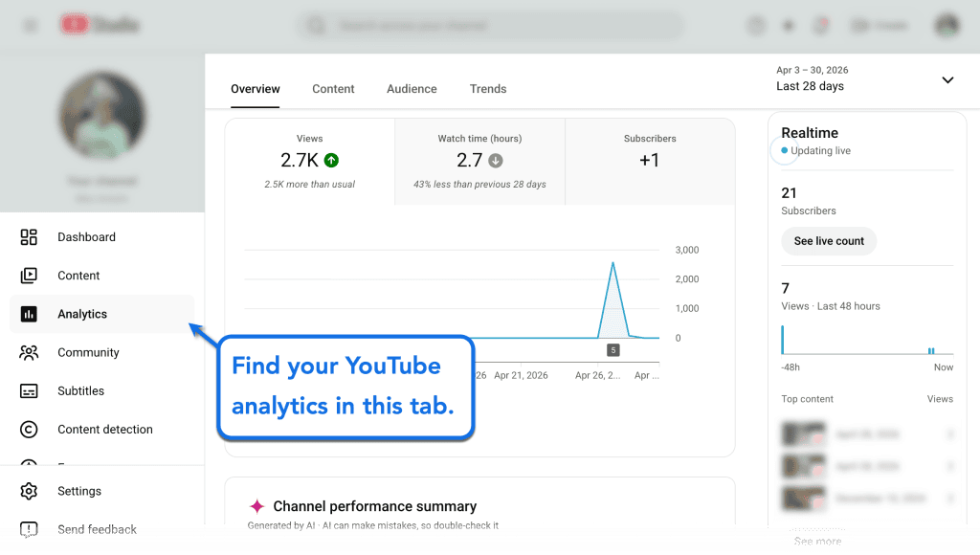Click the channel profile picture in sidebar
Screen dimensions: 980x555
click(x=102, y=116)
